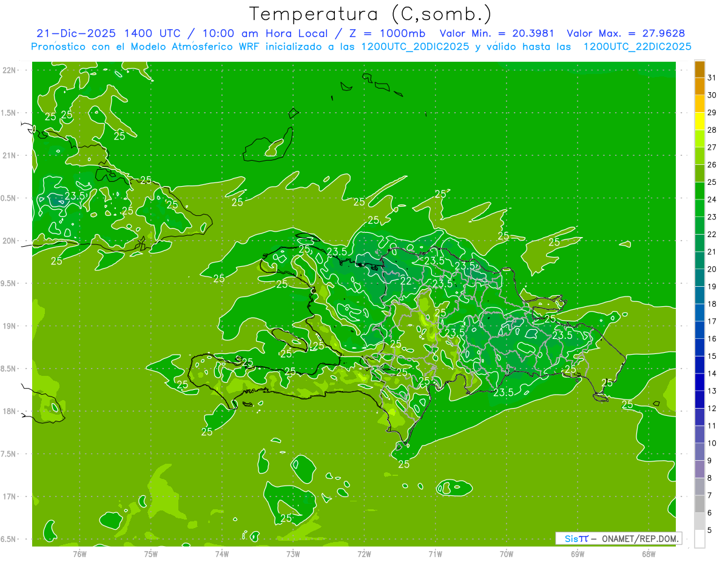Viewport: 728px width, 562px height.
Task: Click the '22' contour label on the map
Action: (406, 281)
